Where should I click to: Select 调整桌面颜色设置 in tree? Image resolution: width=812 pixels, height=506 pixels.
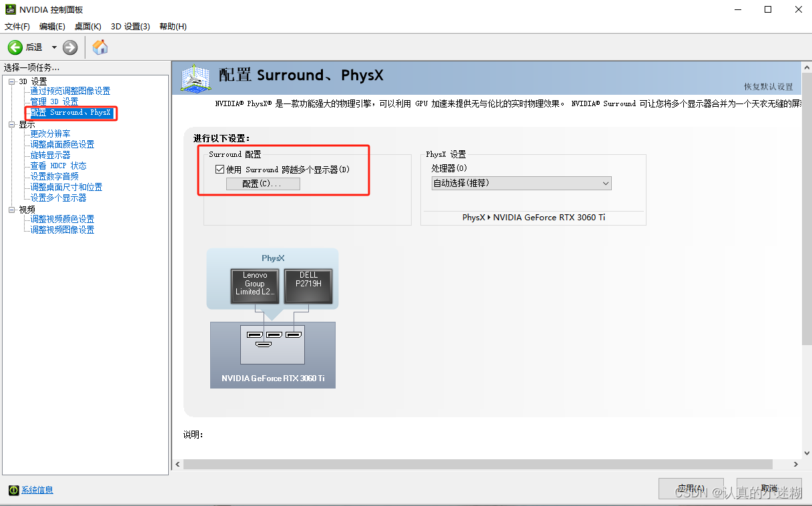[62, 144]
